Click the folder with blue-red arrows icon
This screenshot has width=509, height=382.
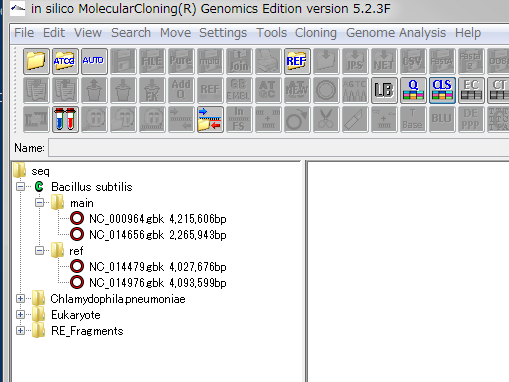pos(210,119)
